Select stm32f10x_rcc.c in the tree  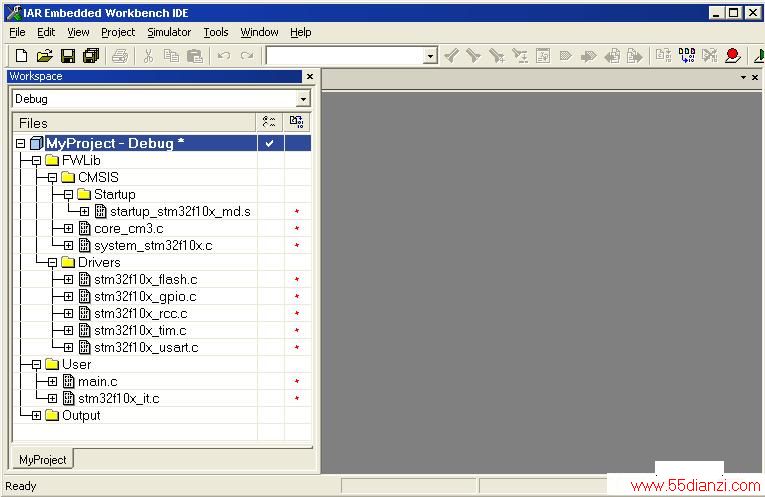[141, 314]
